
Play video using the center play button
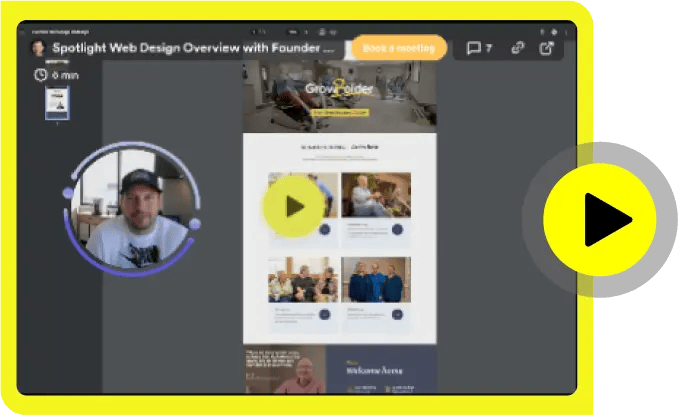(x=292, y=207)
